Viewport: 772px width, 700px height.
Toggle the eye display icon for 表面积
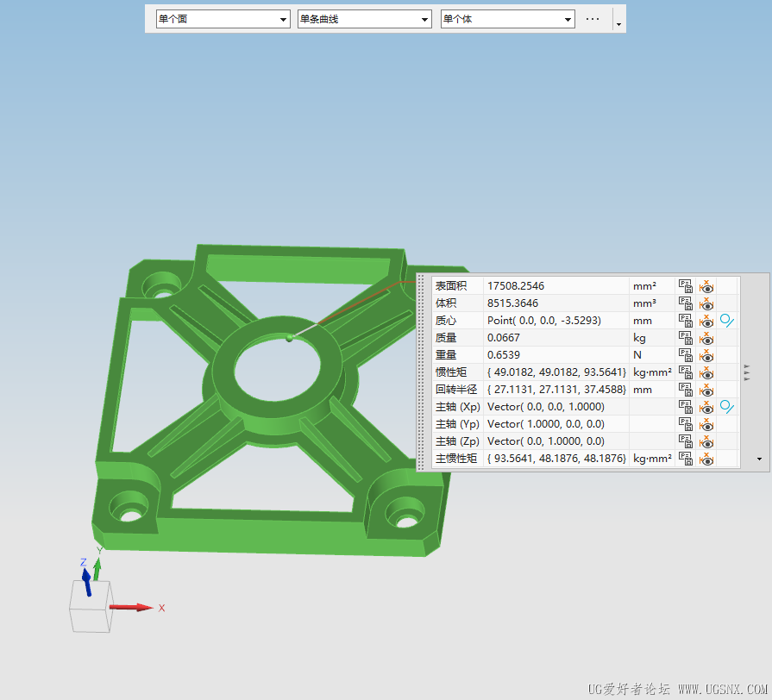click(706, 286)
